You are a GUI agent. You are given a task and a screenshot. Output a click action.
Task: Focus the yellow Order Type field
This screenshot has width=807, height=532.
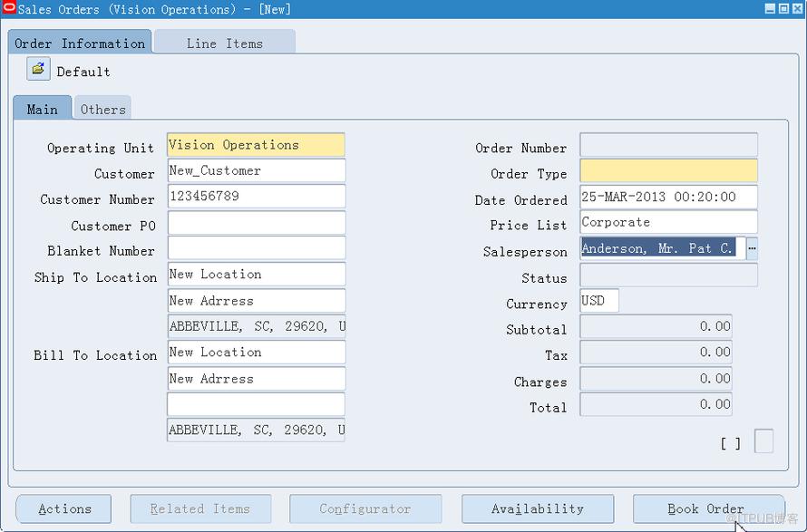pos(668,170)
